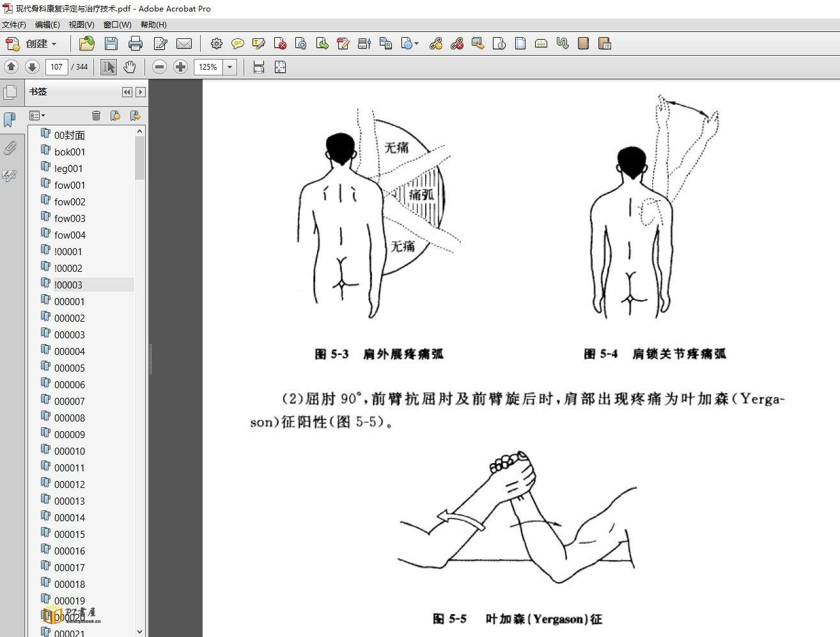Open the 窗口(W) menu
The image size is (840, 637).
pos(117,24)
